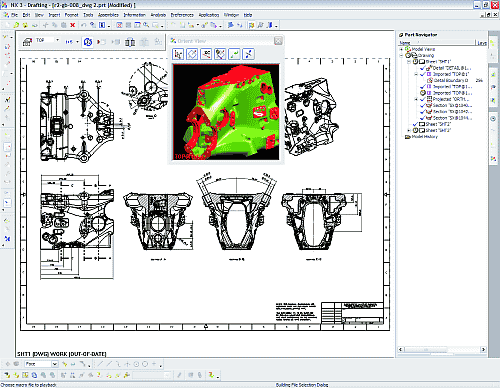Click "Building File Selection Dialog" status text
Viewport: 500px width, 388px height.
302,385
